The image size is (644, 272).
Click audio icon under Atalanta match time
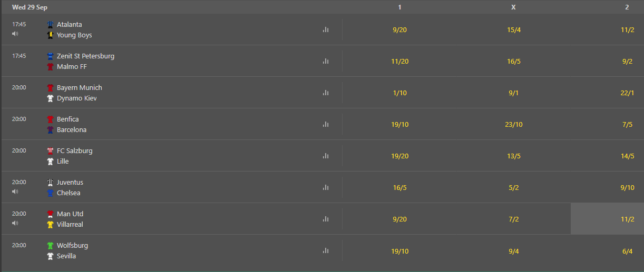coord(15,34)
